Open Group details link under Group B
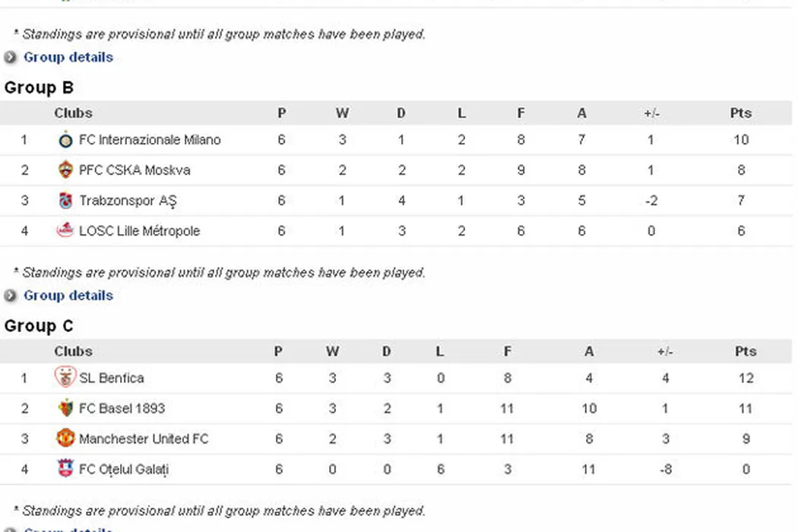The image size is (798, 532). pos(68,296)
